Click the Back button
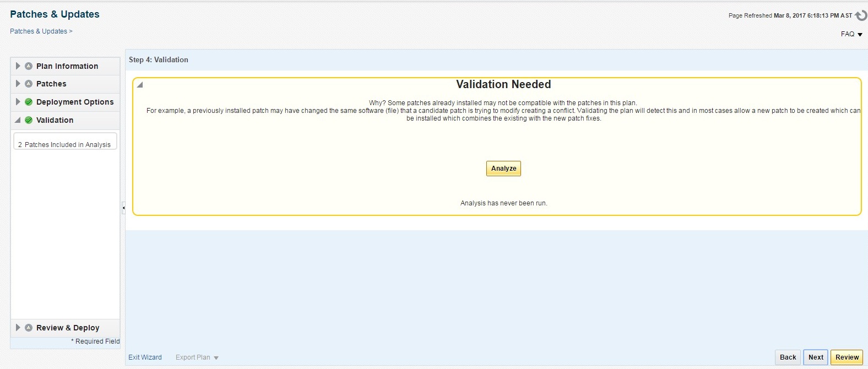The width and height of the screenshot is (868, 369). pyautogui.click(x=788, y=357)
